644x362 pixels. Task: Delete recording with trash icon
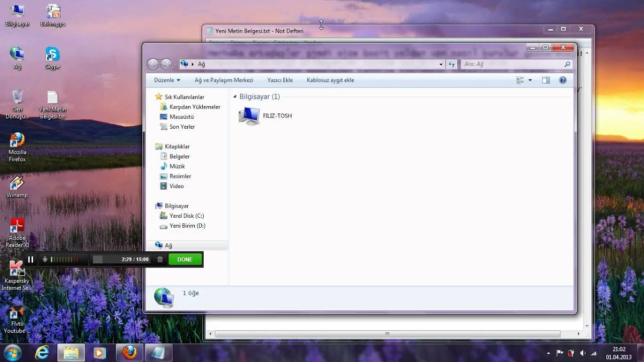pos(160,259)
